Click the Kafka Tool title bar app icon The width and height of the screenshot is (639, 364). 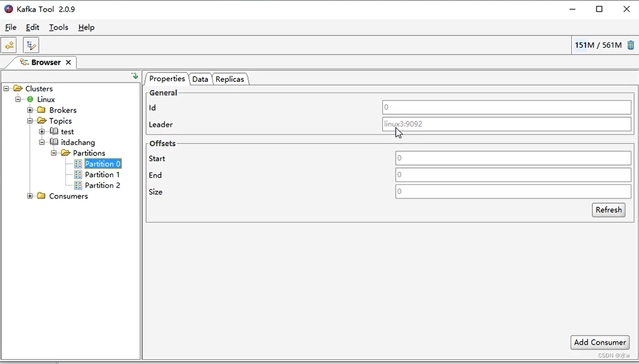9,9
